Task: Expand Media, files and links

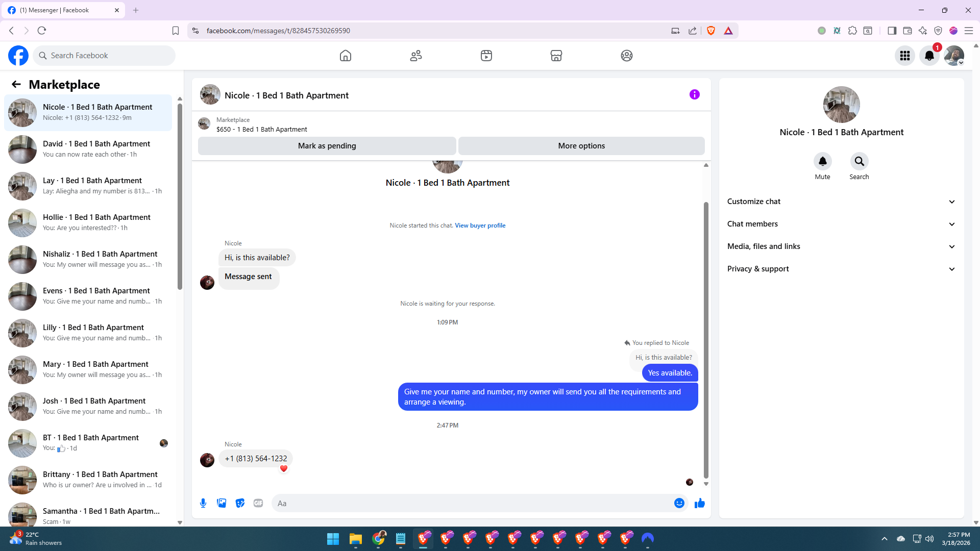Action: 841,246
